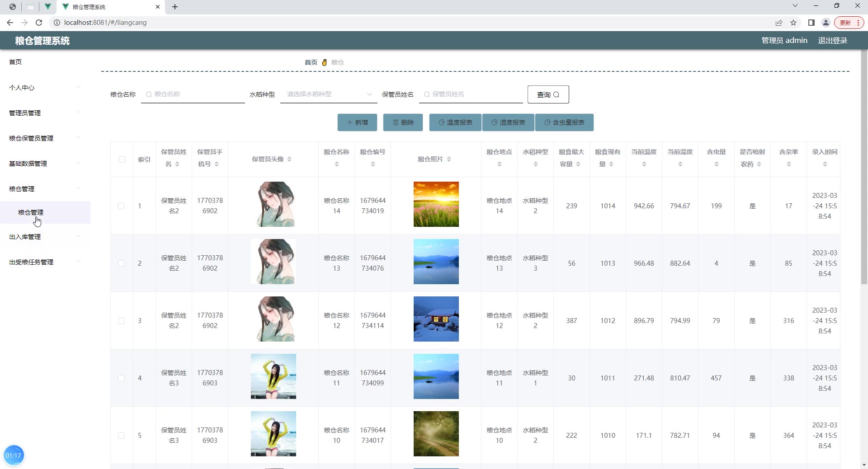This screenshot has height=469, width=868.
Task: Open the 水稻种型 dropdown selector
Action: [x=329, y=94]
